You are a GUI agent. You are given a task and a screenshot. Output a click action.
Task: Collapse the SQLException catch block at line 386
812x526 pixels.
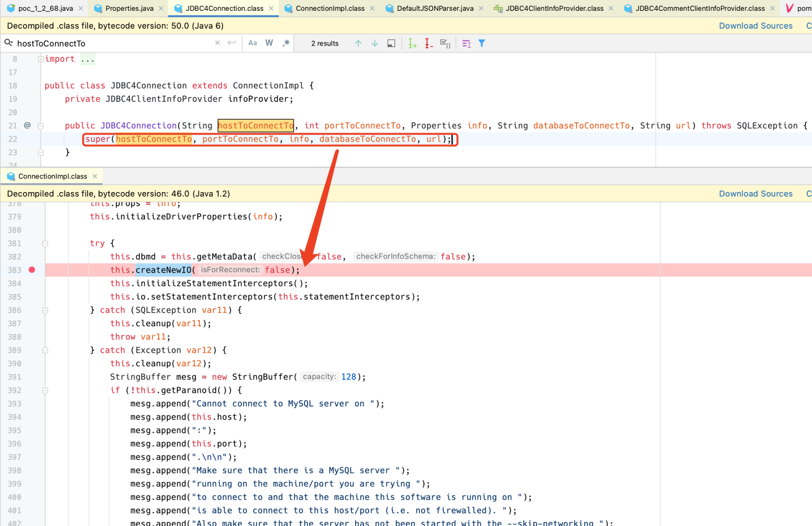coord(45,310)
